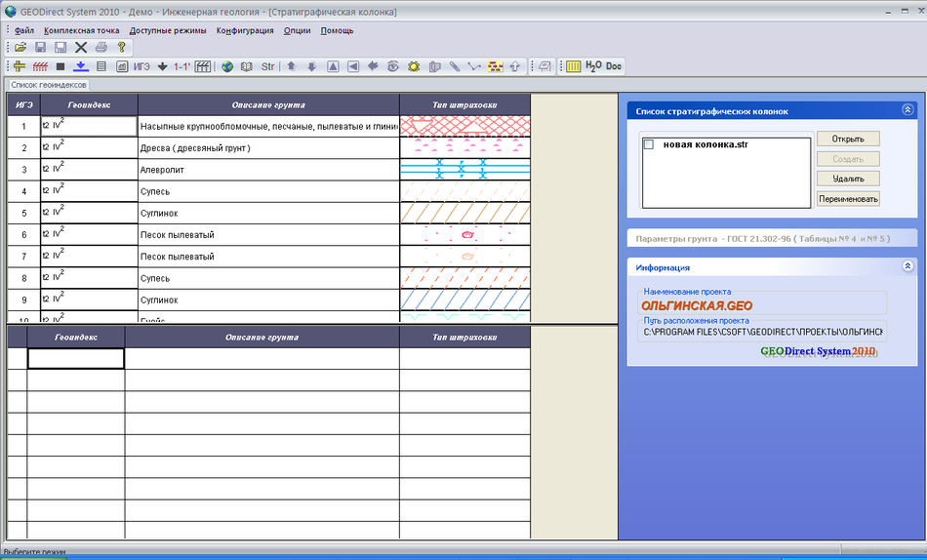Click the grey left arrow icon
Viewport: 927px width, 560px height.
373,66
